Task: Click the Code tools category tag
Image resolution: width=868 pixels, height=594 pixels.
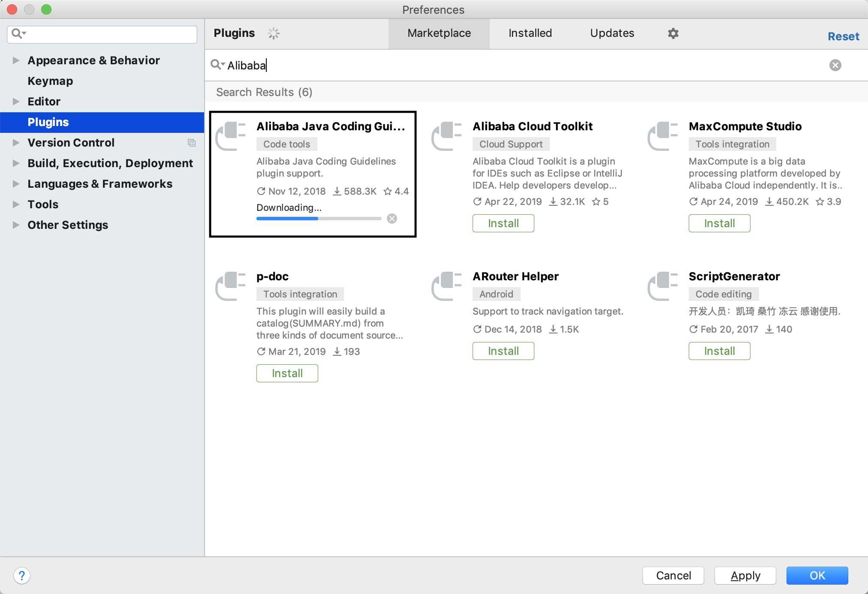Action: 286,144
